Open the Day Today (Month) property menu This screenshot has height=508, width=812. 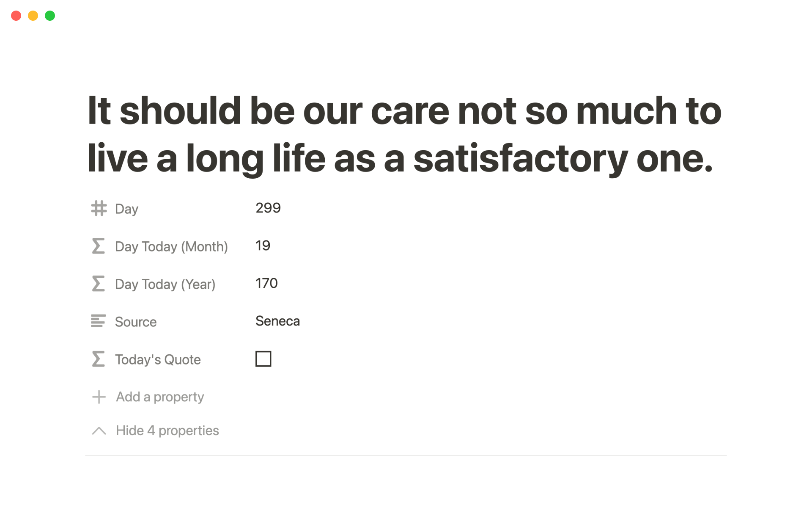point(171,246)
